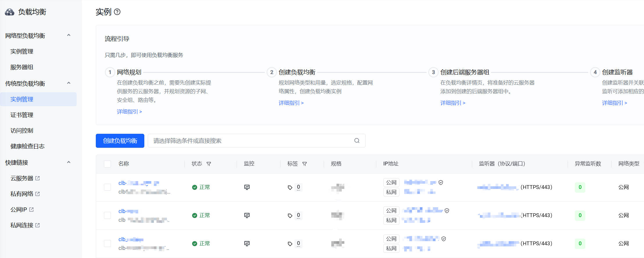Click the 公网 tag in first row IP cell
Image resolution: width=644 pixels, height=258 pixels.
pyautogui.click(x=391, y=183)
